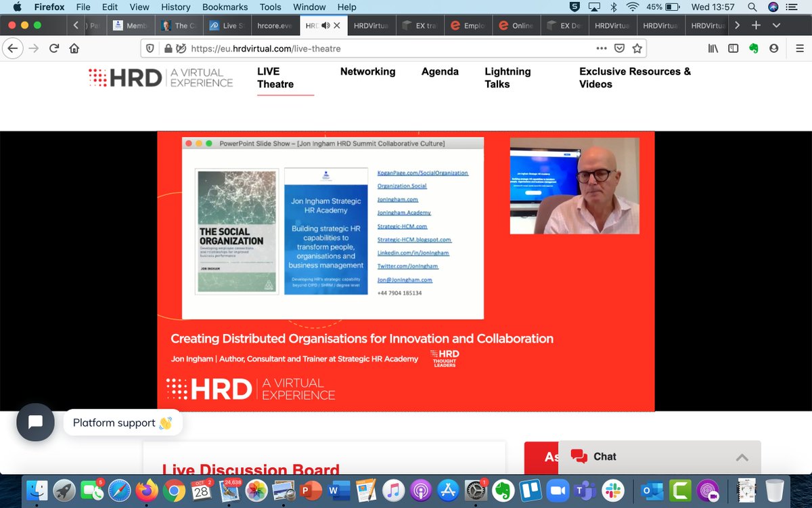812x508 pixels.
Task: Open Safari from the Dock
Action: click(118, 489)
